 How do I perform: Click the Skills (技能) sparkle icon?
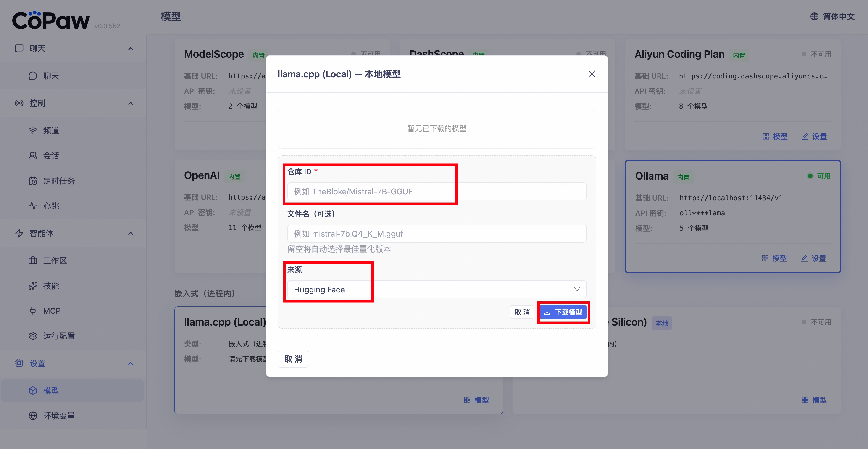pos(33,286)
